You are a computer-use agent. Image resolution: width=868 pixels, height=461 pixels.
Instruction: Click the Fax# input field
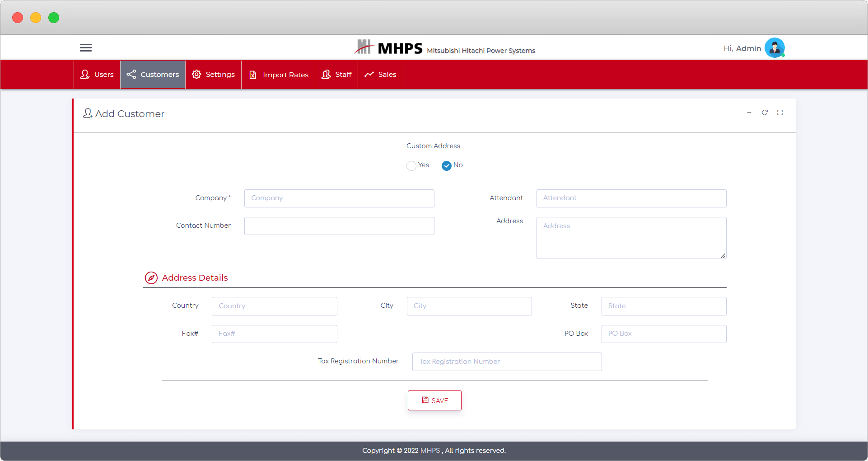pyautogui.click(x=275, y=334)
